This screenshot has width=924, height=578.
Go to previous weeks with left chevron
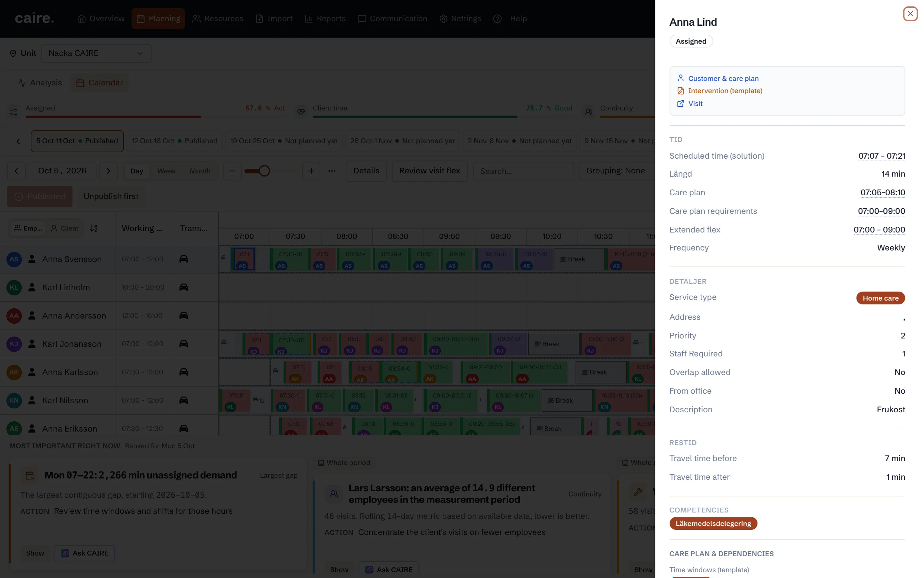point(18,141)
